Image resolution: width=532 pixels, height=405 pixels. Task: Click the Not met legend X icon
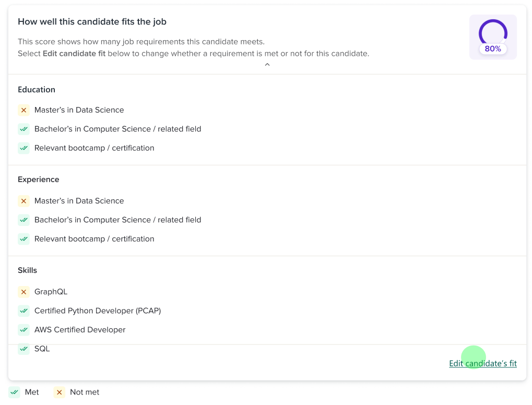click(x=59, y=392)
